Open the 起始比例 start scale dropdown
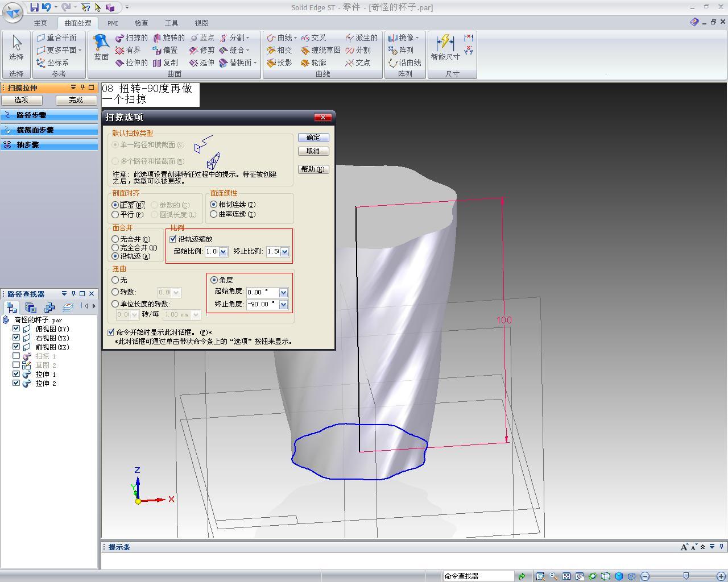 coord(223,251)
